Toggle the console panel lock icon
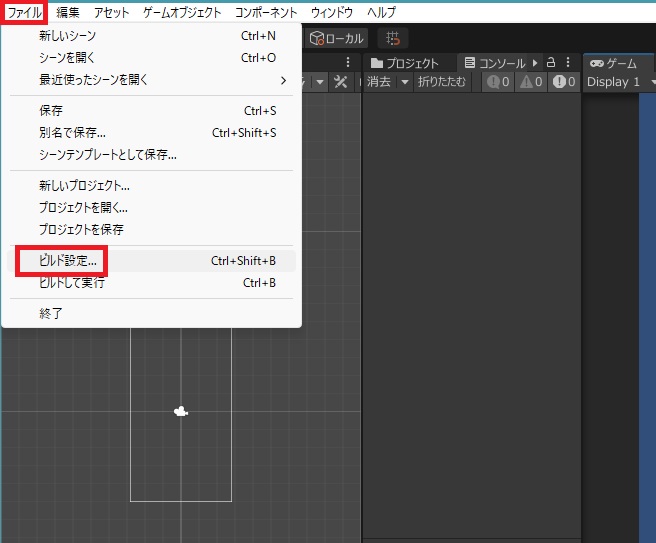Viewport: 656px width, 543px height. (551, 62)
